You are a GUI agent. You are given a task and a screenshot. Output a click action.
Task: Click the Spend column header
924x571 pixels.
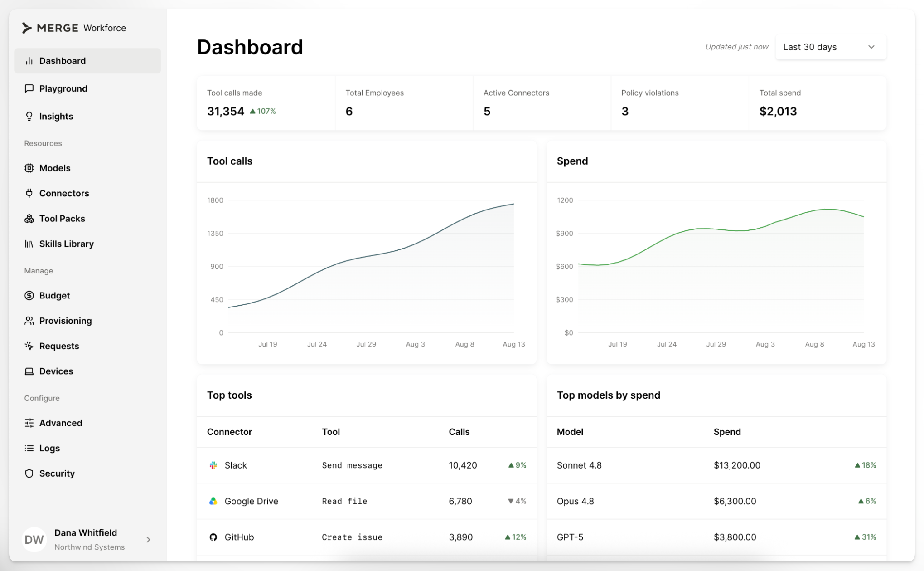click(727, 432)
